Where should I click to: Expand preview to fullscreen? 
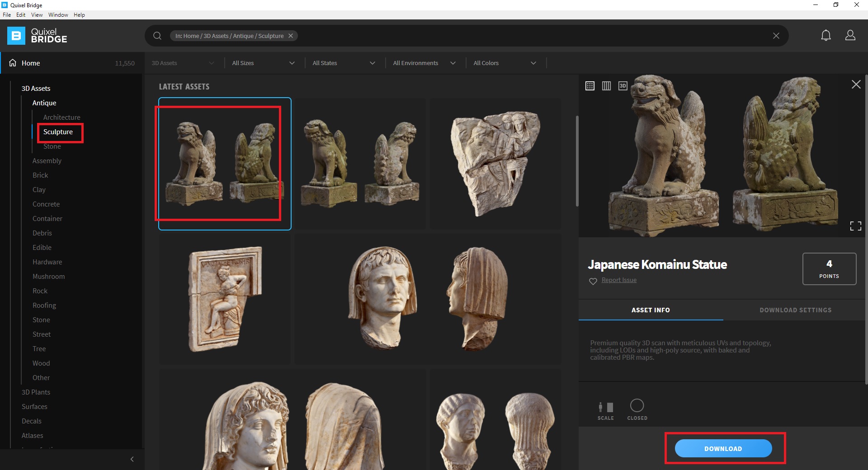tap(855, 226)
